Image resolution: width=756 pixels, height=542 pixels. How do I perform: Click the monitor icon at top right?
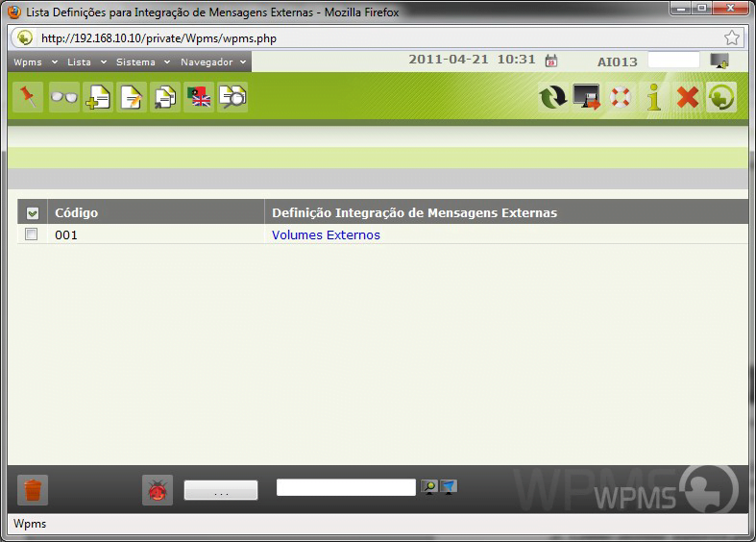click(x=719, y=61)
